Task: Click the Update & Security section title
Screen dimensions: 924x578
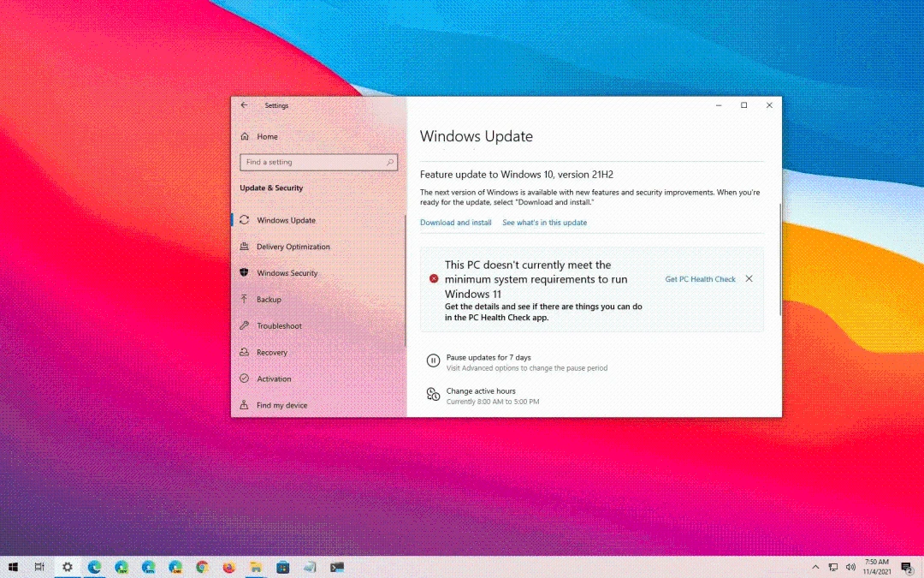Action: pyautogui.click(x=271, y=188)
